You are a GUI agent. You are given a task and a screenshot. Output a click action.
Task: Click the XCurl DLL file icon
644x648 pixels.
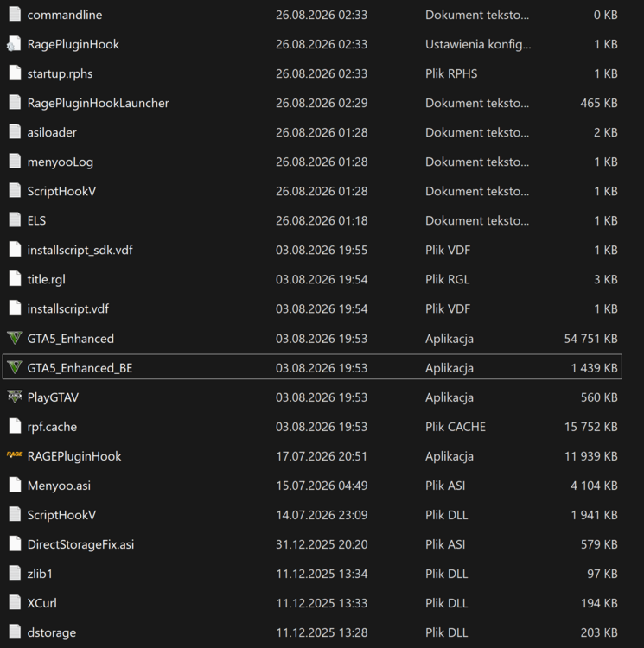tap(15, 602)
